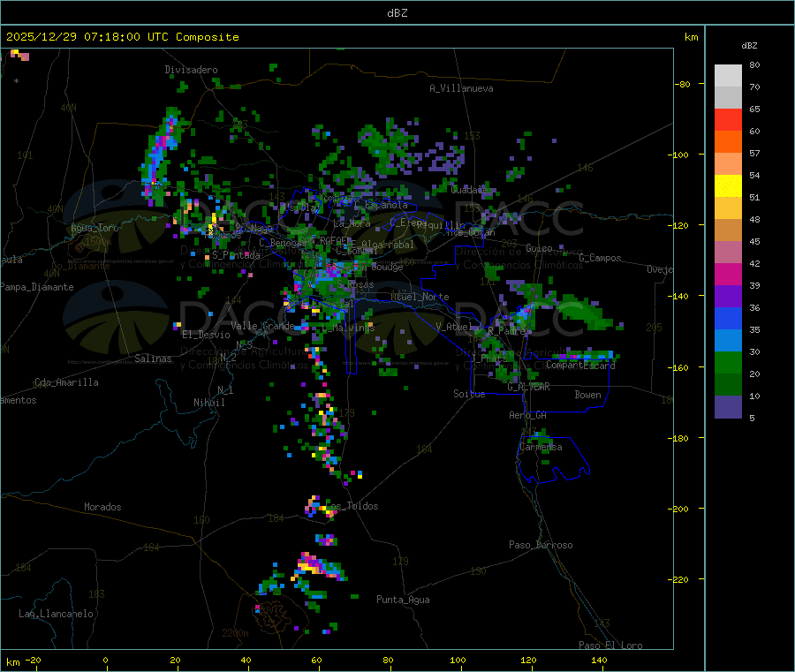The image size is (795, 672).
Task: Click the V_Atuel map label
Action: (454, 327)
